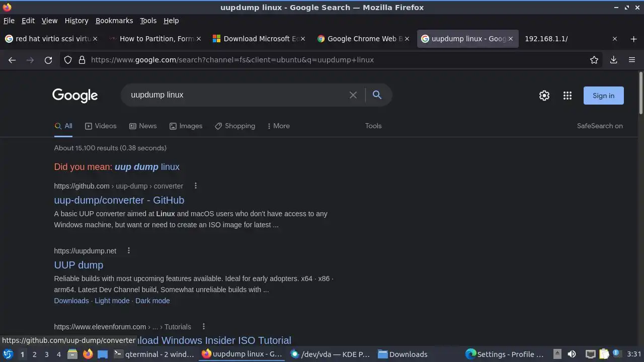This screenshot has height=362, width=644.
Task: Open options for the uupdump.net result
Action: (x=129, y=251)
